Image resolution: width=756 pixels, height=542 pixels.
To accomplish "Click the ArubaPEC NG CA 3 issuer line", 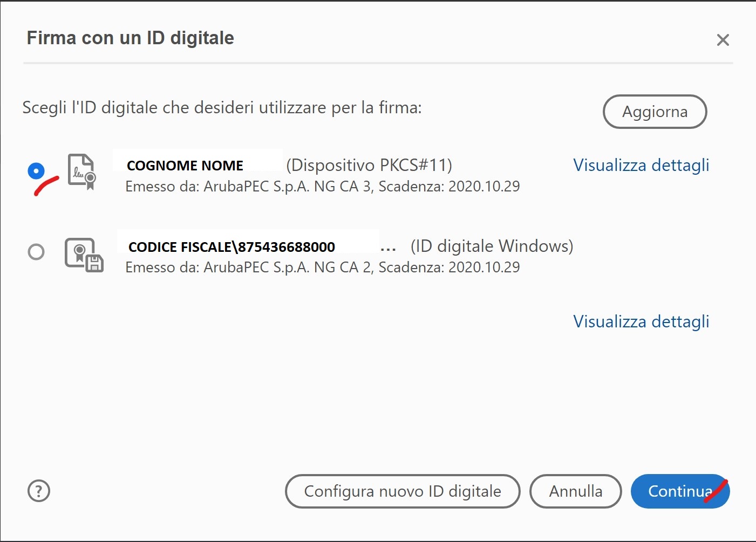I will 323,187.
